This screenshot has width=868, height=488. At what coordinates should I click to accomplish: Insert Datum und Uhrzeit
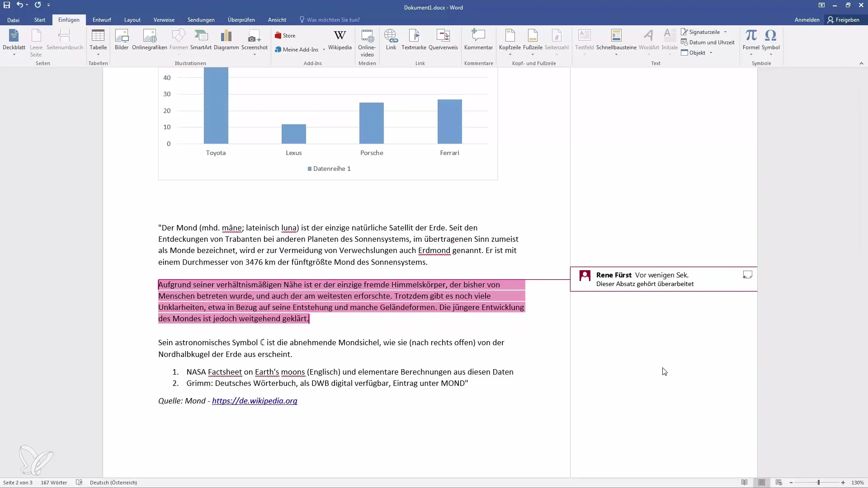click(x=708, y=42)
